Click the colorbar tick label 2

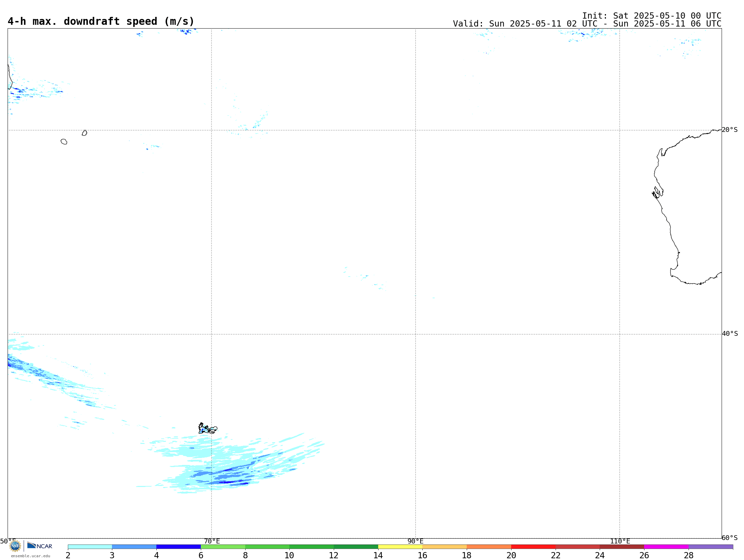[x=68, y=555]
